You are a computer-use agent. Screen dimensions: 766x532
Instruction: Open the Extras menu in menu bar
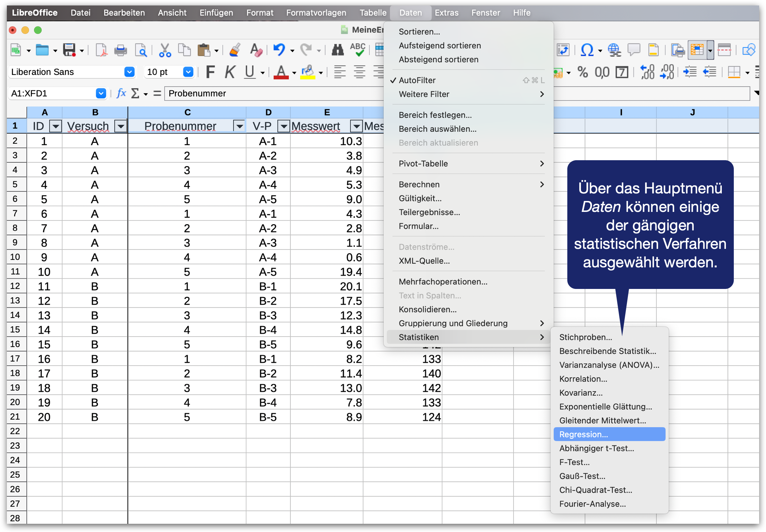(446, 13)
